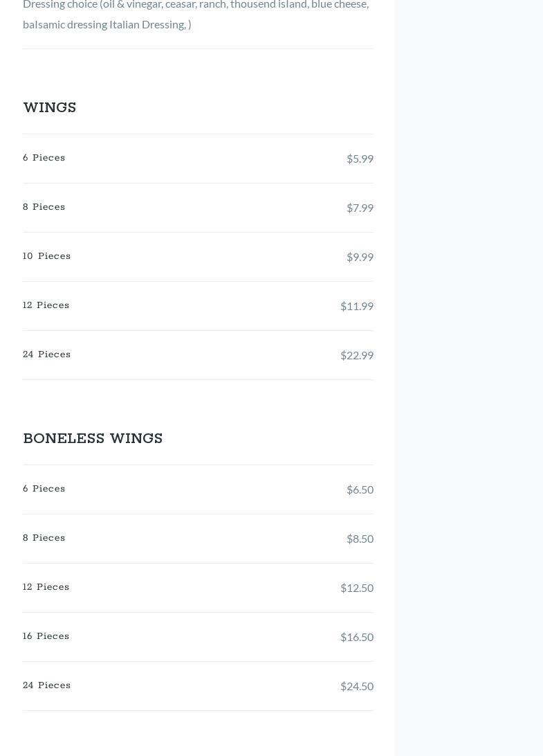This screenshot has width=543, height=756.
Task: Click the dressing choice description text
Action: (196, 14)
